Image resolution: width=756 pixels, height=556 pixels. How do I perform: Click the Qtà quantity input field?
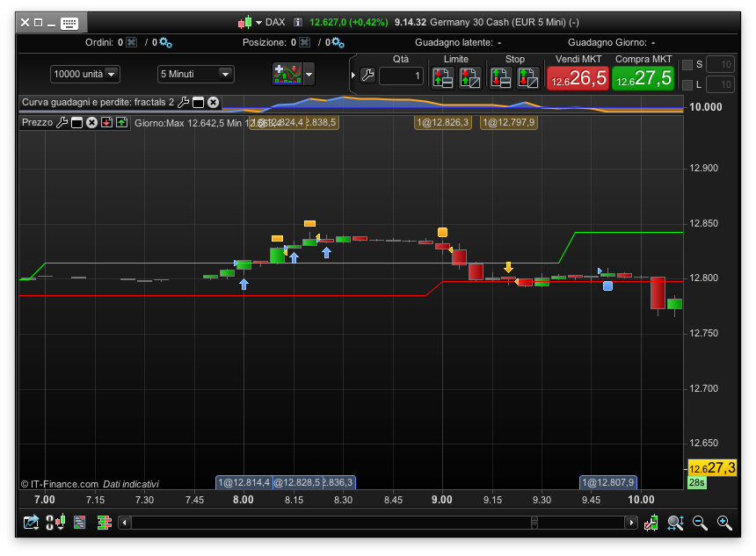point(401,76)
